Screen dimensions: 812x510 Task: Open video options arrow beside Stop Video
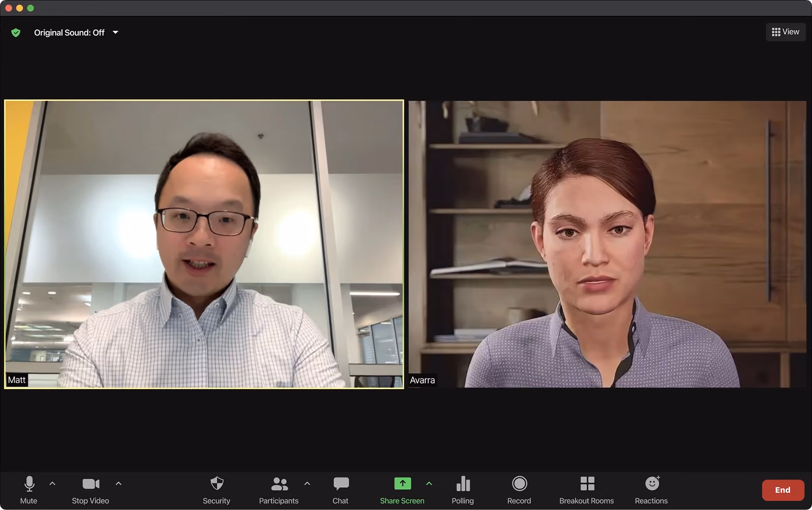(118, 484)
